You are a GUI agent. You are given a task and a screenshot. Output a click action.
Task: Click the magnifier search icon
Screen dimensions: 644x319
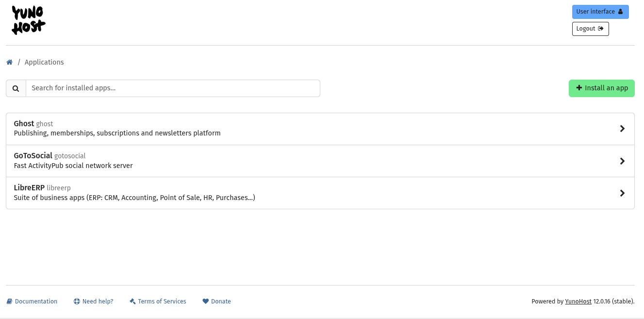16,88
